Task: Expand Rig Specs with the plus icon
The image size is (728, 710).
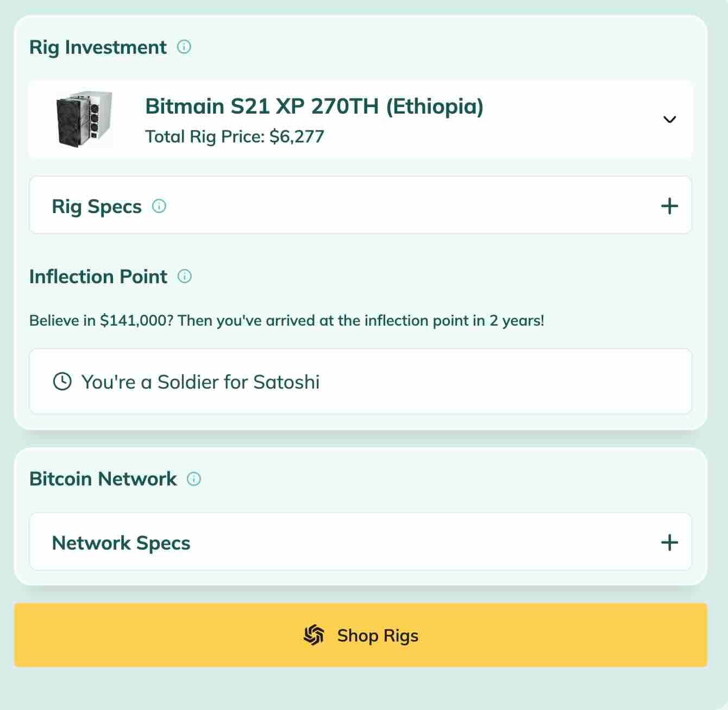Action: point(669,206)
